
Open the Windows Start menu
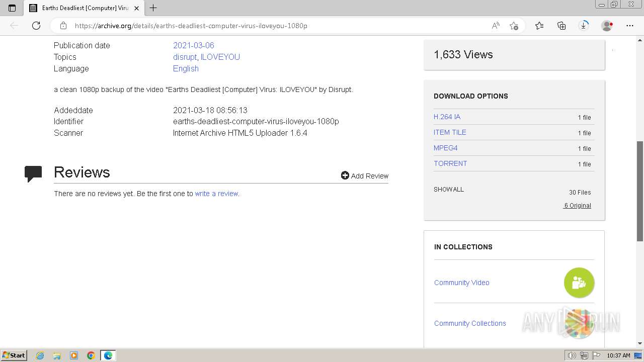pos(14,355)
